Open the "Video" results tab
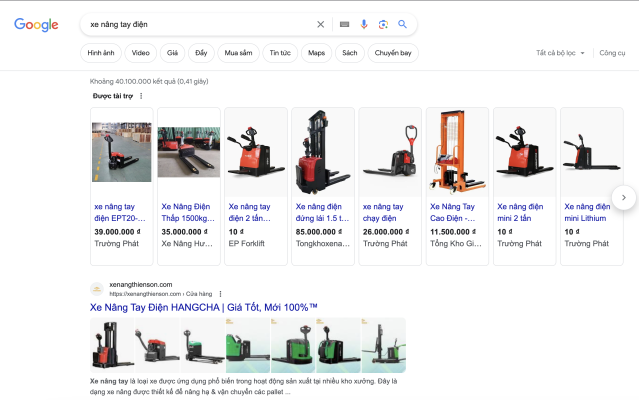This screenshot has width=639, height=400. point(141,53)
